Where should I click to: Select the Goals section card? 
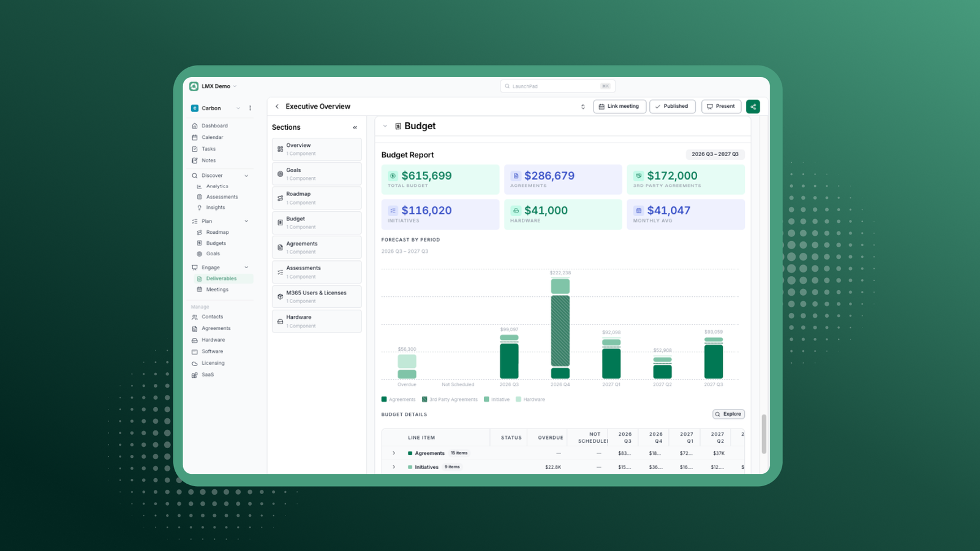tap(317, 174)
